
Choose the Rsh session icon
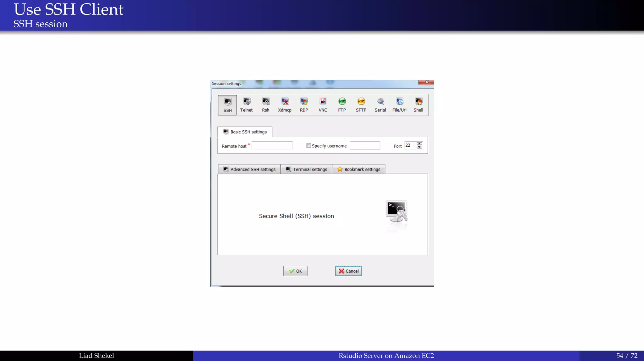[x=266, y=105]
